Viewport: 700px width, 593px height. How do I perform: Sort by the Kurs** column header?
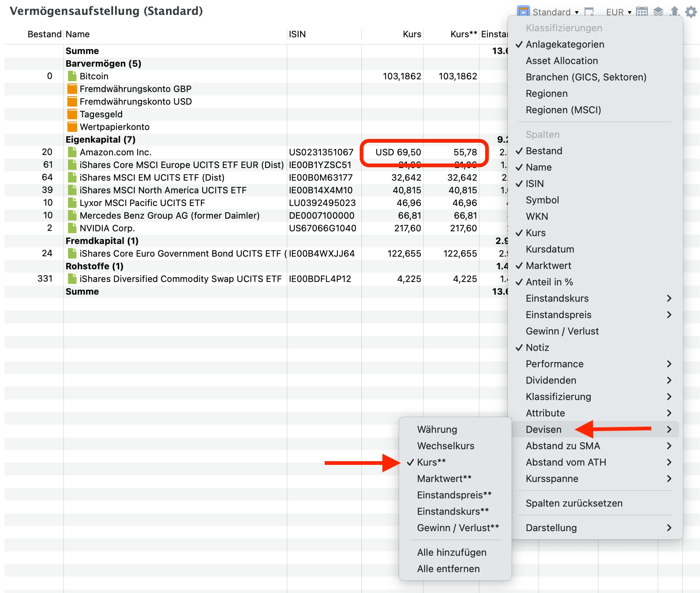(451, 34)
